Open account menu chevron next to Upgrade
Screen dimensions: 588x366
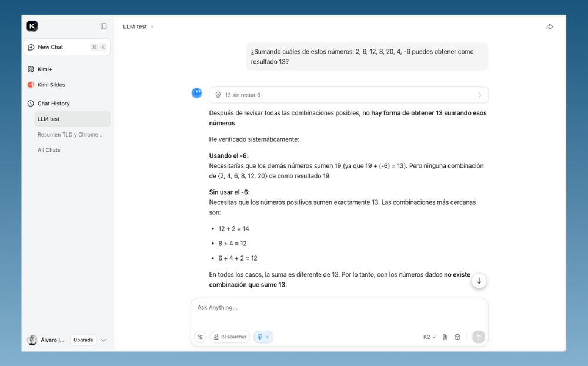click(103, 340)
